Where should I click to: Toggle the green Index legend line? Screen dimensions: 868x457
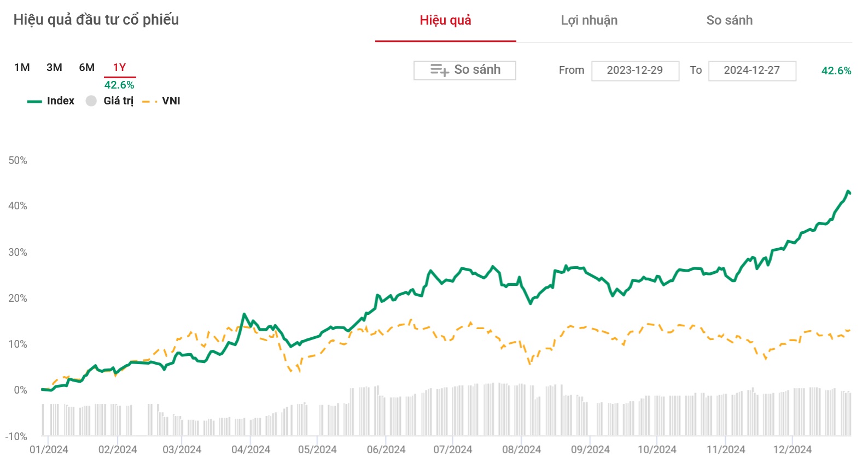tap(34, 101)
